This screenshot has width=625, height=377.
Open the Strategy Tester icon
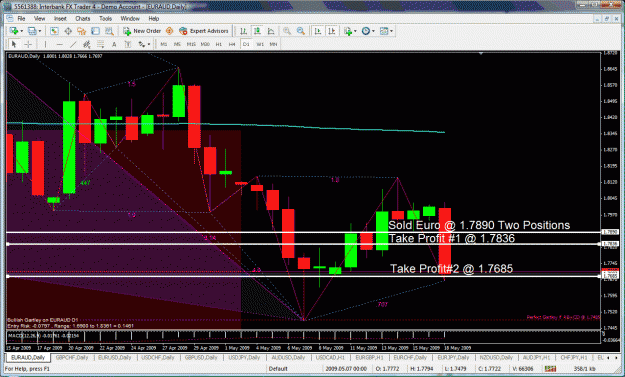pyautogui.click(x=109, y=31)
